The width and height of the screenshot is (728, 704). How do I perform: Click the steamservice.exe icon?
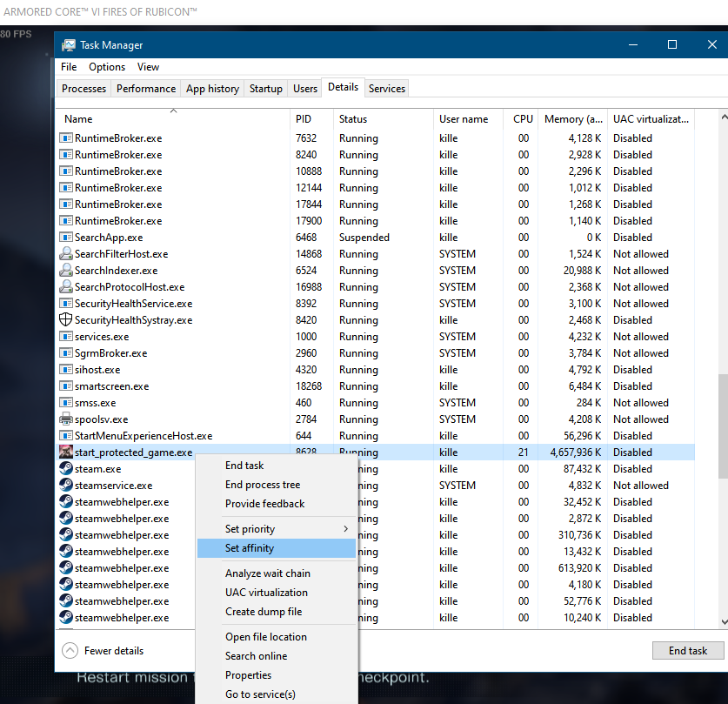tap(66, 486)
